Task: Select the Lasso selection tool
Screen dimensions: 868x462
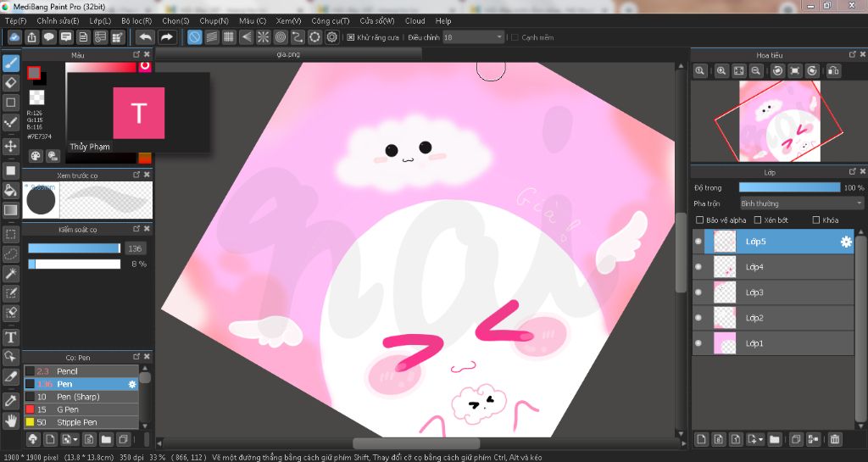Action: coord(10,254)
